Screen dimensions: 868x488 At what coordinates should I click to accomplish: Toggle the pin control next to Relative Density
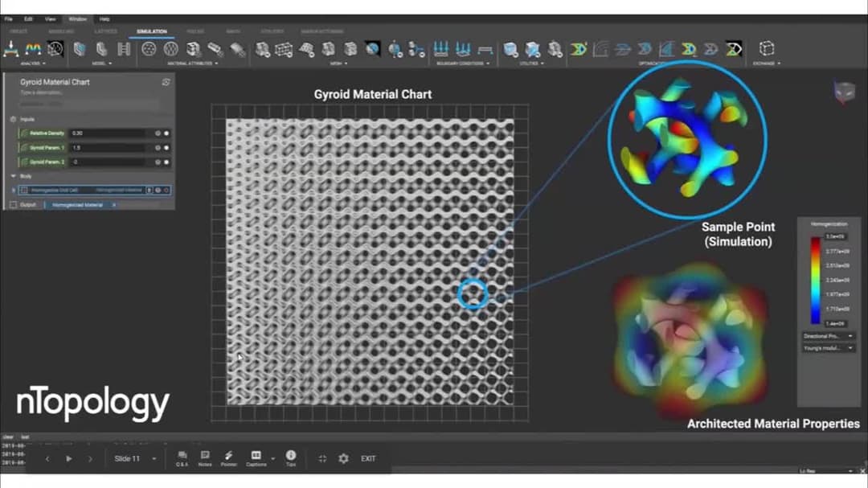tap(158, 133)
